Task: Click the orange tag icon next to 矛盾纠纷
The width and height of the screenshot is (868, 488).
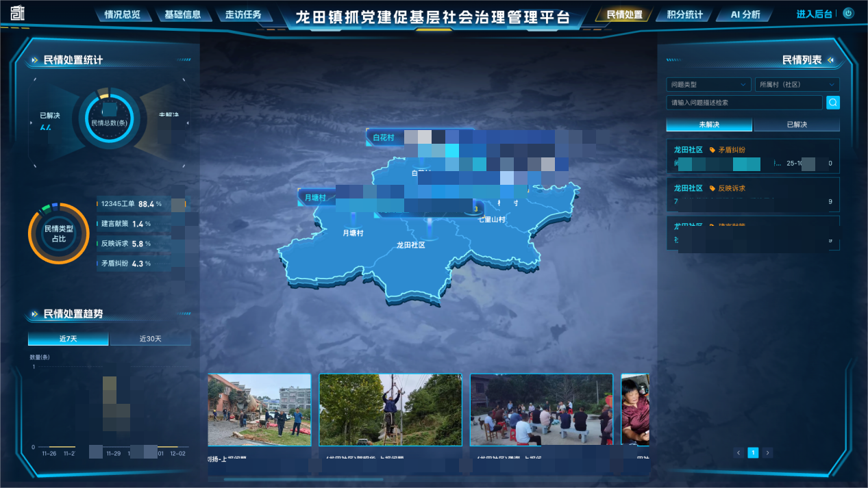Action: [x=712, y=150]
